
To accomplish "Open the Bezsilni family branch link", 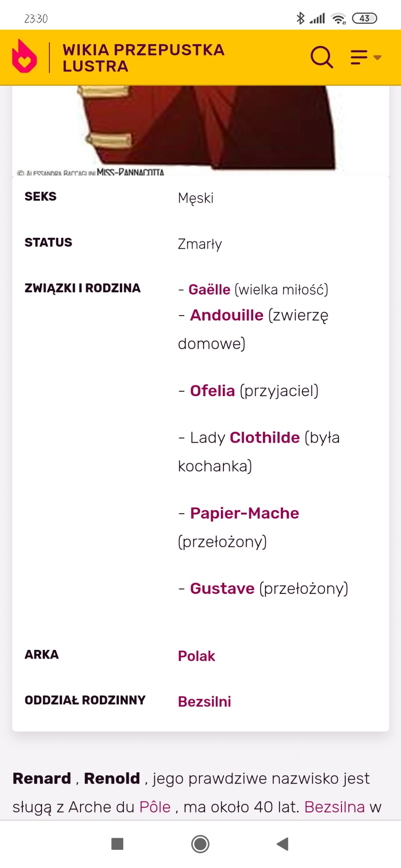I will 204,702.
